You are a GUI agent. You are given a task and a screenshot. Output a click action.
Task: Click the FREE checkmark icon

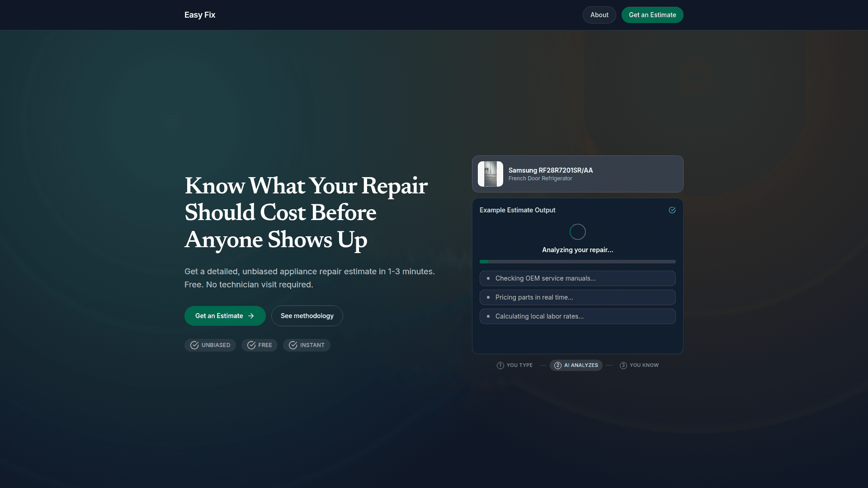(x=251, y=345)
